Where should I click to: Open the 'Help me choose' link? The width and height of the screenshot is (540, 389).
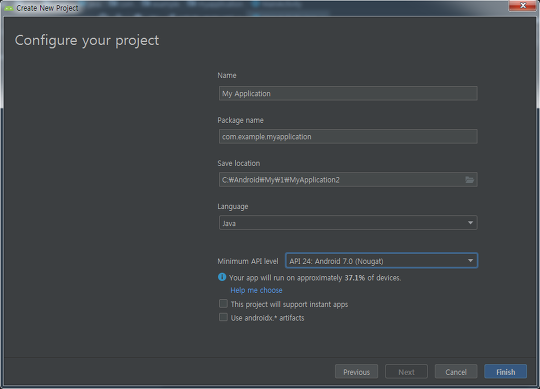pos(256,290)
